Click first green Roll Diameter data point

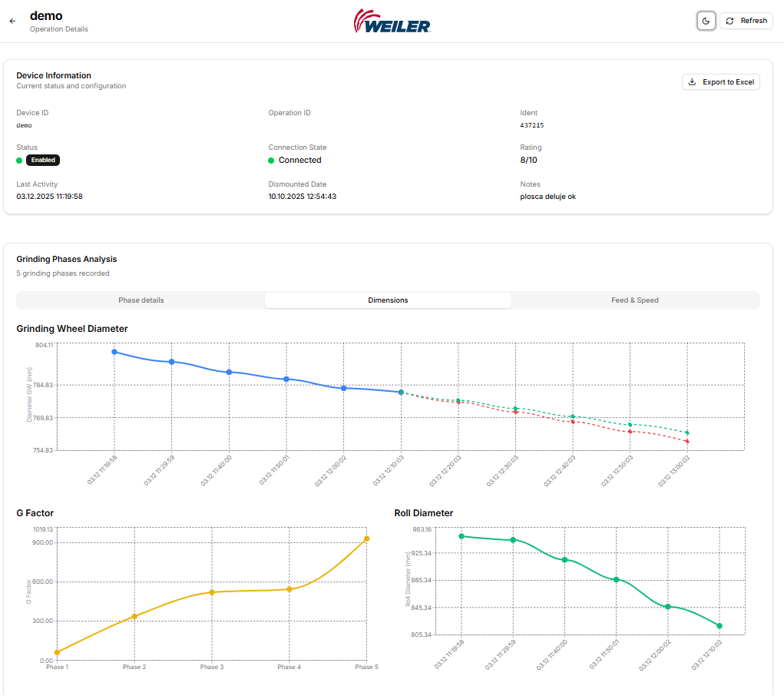(461, 536)
